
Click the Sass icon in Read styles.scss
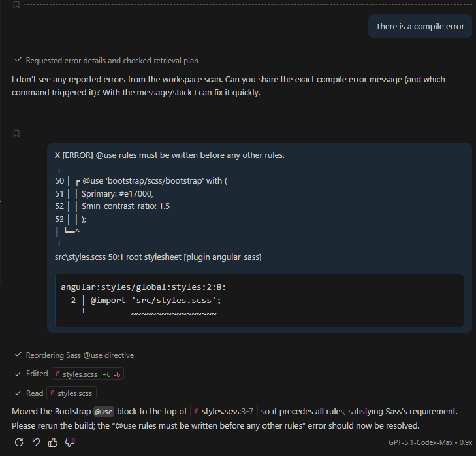tap(52, 393)
